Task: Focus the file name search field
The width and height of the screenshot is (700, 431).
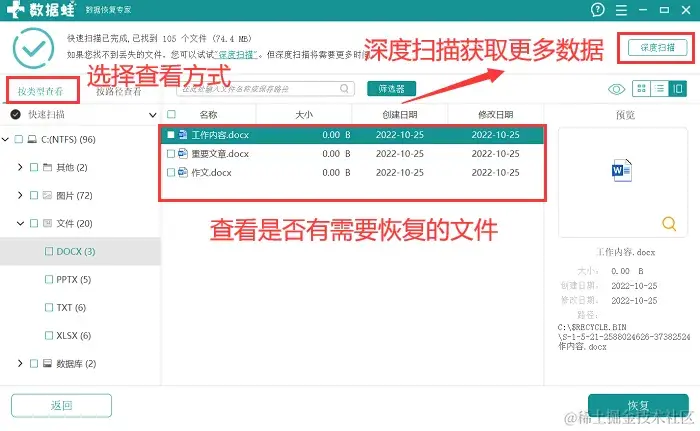Action: tap(265, 88)
